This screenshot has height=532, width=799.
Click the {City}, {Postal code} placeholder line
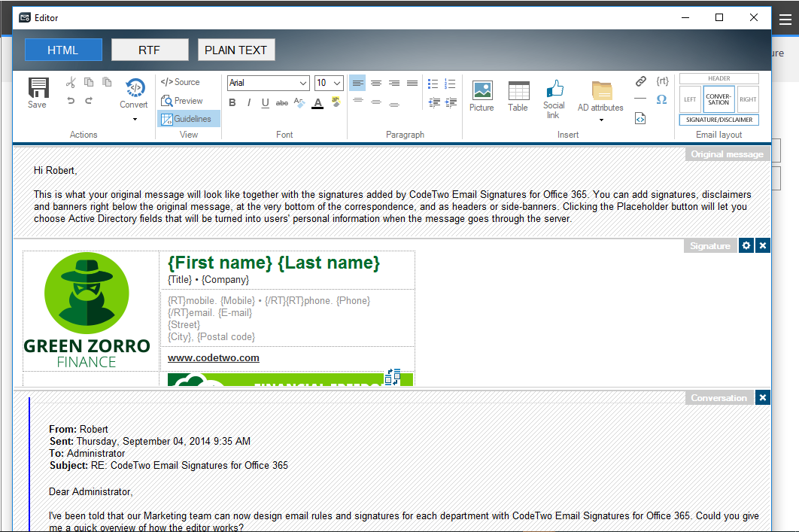click(211, 337)
